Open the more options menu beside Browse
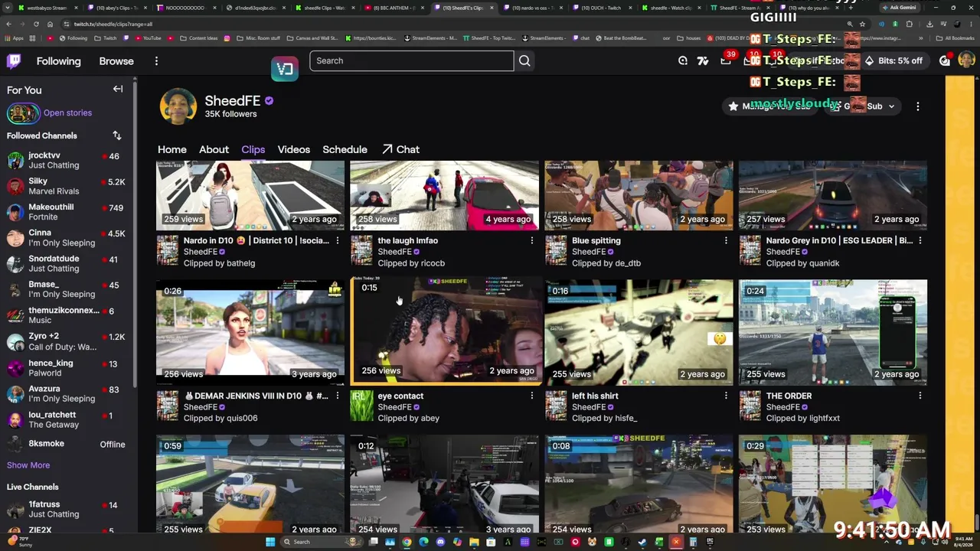The width and height of the screenshot is (980, 551). 156,61
